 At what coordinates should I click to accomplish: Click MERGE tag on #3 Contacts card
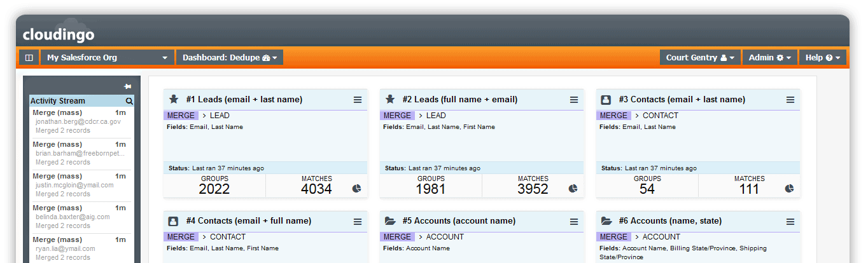(614, 116)
